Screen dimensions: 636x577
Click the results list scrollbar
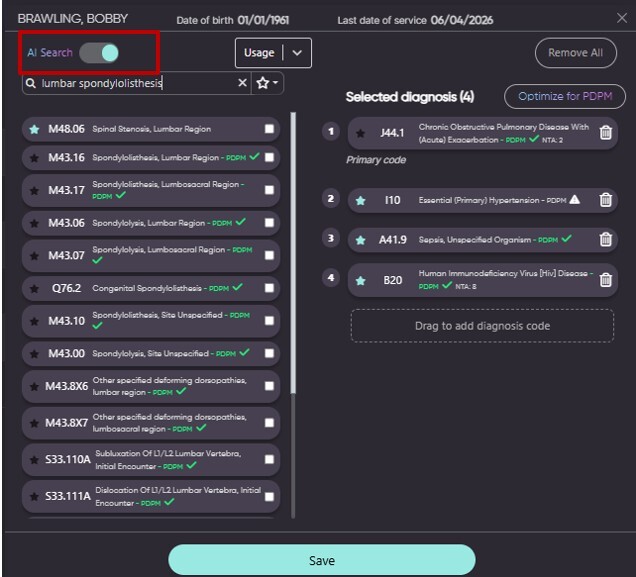click(293, 253)
